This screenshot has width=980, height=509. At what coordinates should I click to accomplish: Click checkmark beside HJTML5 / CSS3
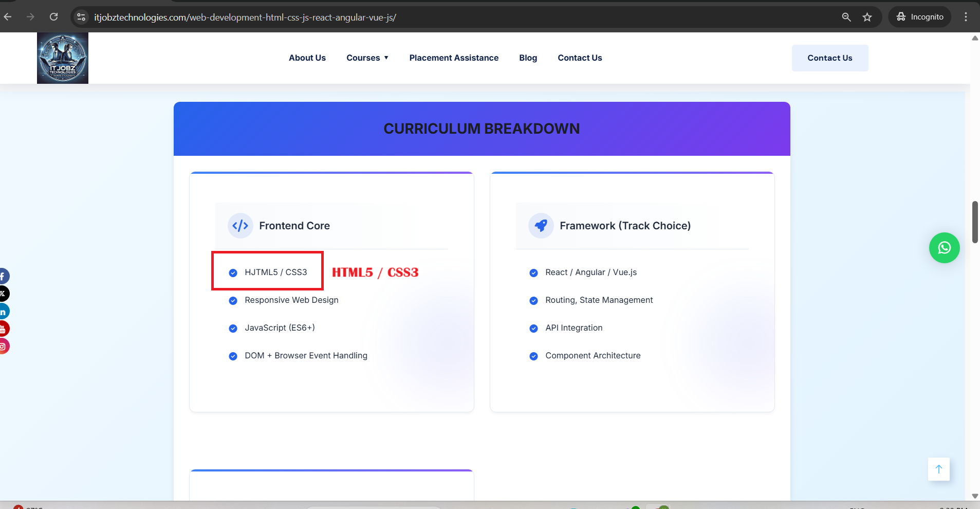(233, 273)
